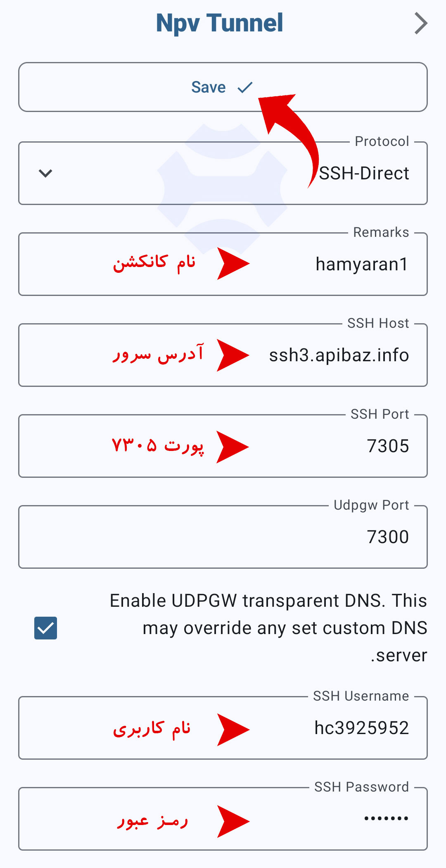446x868 pixels.
Task: Click the red arrow in the Remarks row
Action: coord(232,264)
